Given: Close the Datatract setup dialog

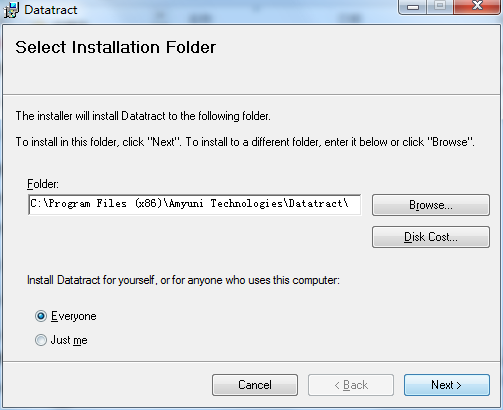Looking at the screenshot, I should coord(477,6).
